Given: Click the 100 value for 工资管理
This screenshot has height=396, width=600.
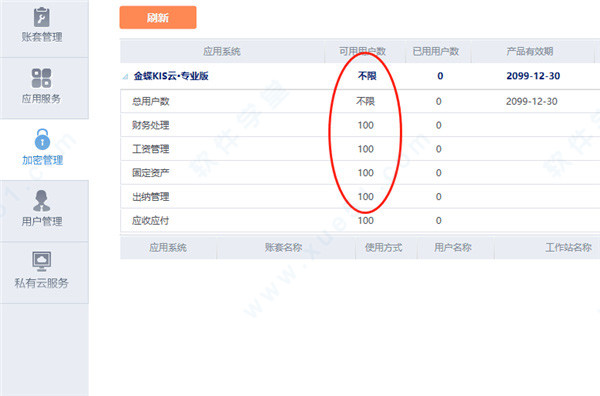Looking at the screenshot, I should pos(365,149).
